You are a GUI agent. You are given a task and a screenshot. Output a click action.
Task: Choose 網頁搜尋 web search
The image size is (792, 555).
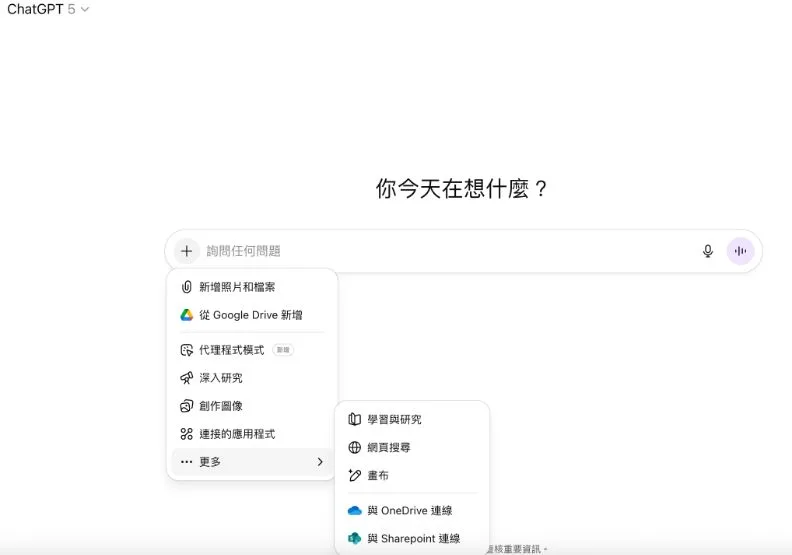(x=412, y=447)
